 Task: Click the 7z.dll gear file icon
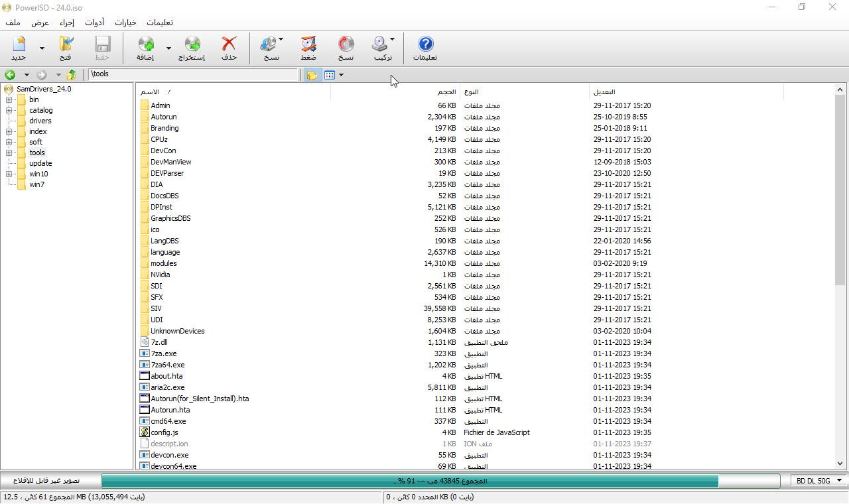click(145, 342)
